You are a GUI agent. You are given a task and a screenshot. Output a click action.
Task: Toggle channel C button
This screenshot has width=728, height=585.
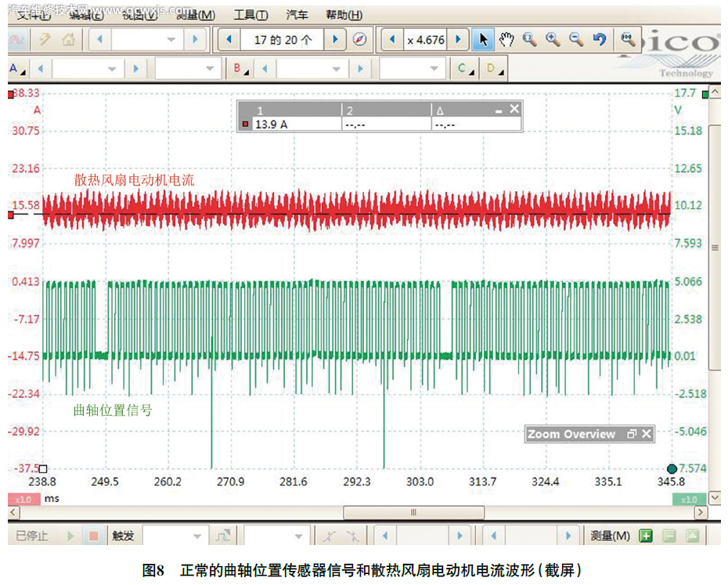465,69
